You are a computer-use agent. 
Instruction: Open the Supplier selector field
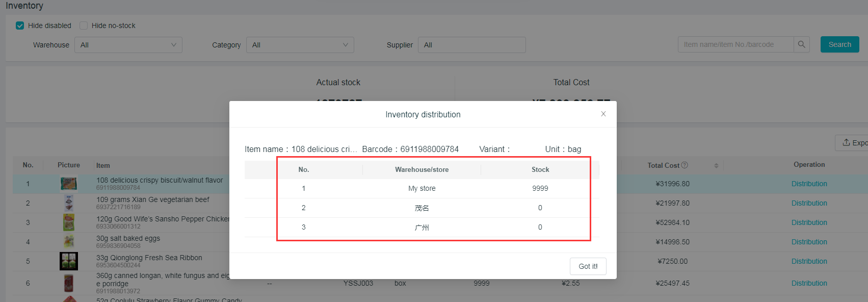click(471, 45)
